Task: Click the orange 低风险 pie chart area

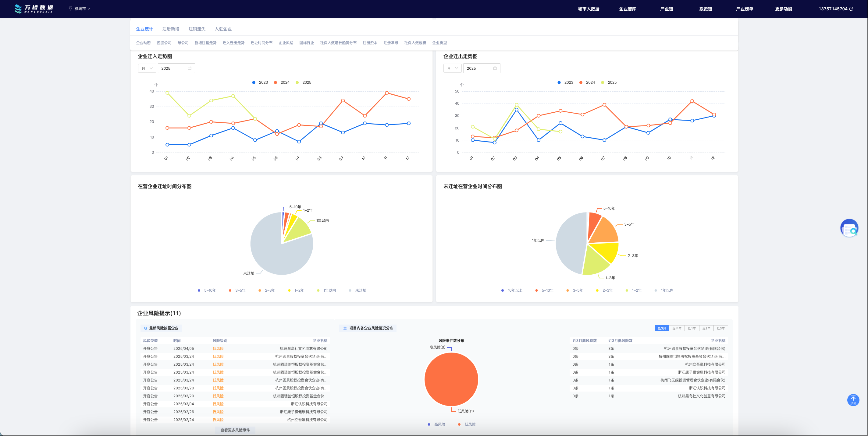Action: 451,379
